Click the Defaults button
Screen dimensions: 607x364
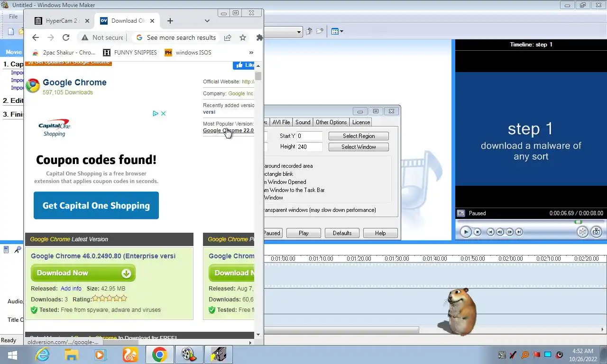click(x=342, y=233)
